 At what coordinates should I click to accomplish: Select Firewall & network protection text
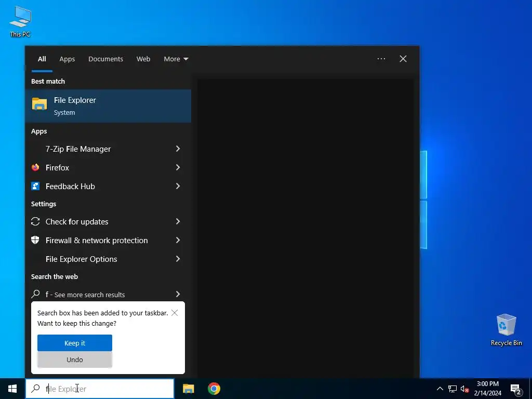click(97, 240)
